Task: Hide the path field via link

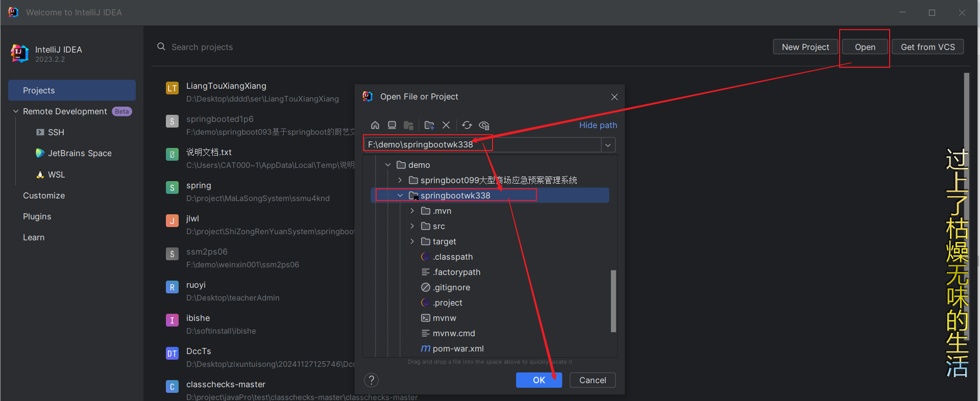Action: click(598, 125)
